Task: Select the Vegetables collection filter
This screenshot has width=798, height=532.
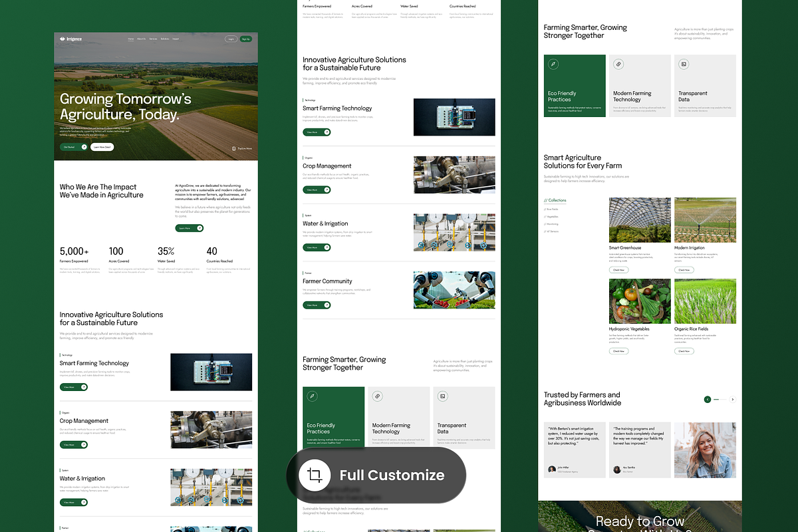Action: (x=551, y=217)
